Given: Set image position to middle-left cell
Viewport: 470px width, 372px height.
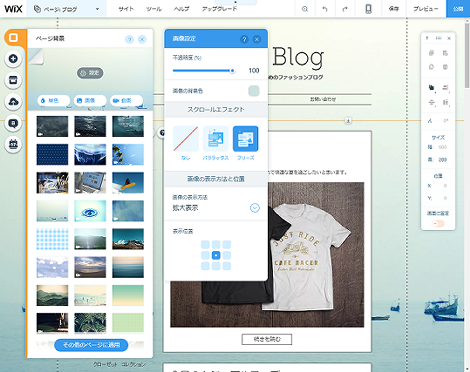Looking at the screenshot, I should (x=205, y=255).
